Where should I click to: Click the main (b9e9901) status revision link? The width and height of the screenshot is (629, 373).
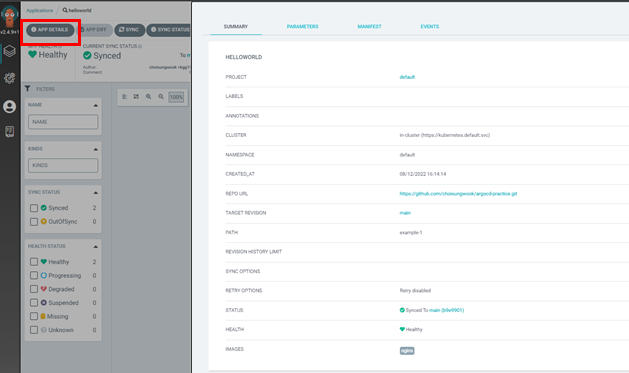click(x=446, y=310)
